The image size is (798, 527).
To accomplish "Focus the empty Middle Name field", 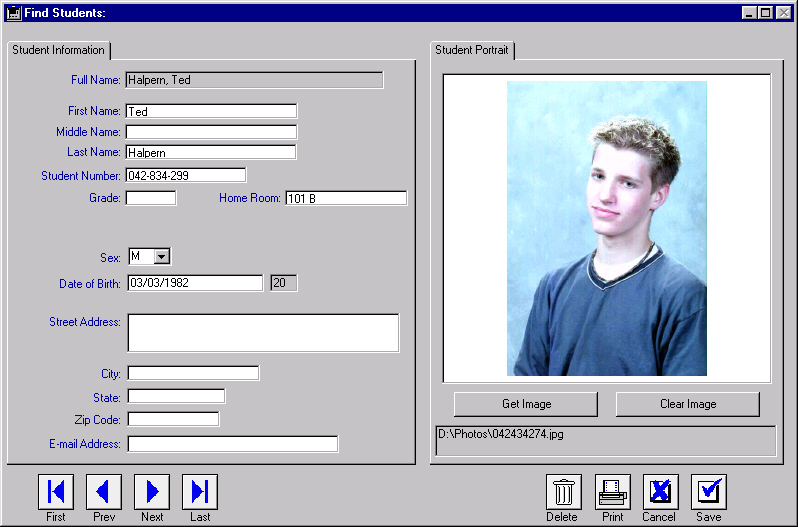I will (211, 132).
